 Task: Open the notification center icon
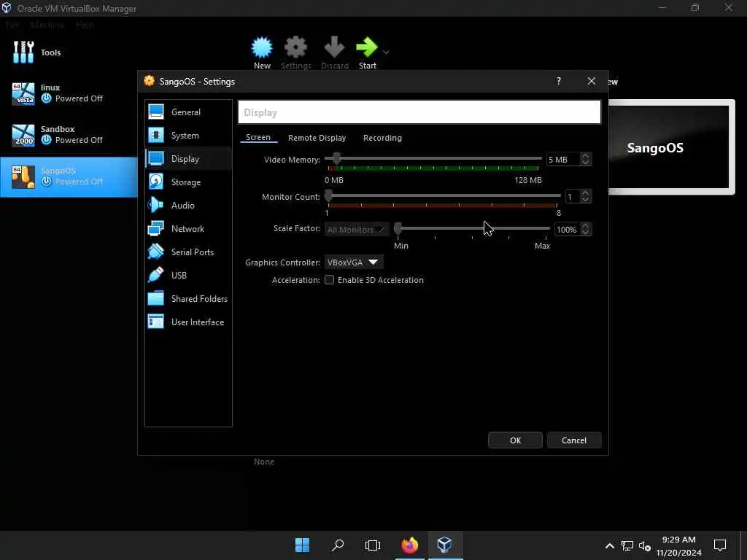(720, 545)
